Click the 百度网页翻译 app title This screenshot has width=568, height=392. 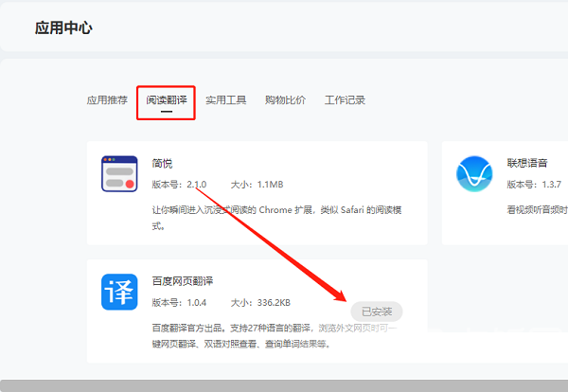pyautogui.click(x=184, y=281)
